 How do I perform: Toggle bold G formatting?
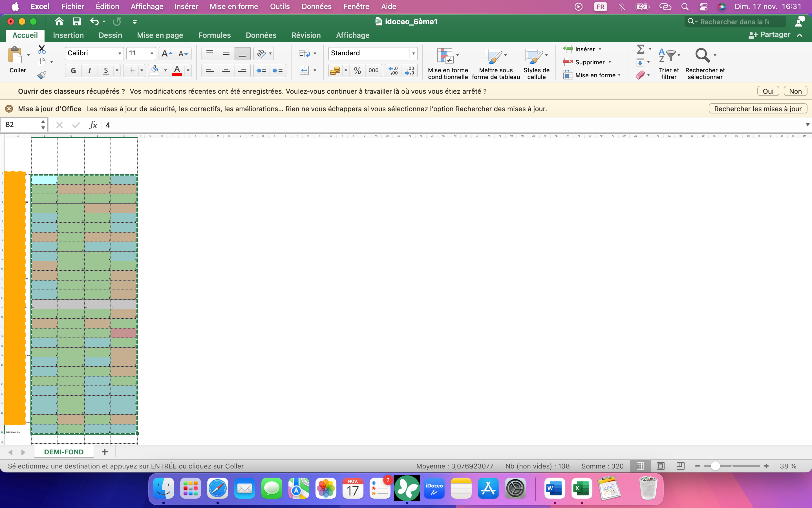(x=73, y=71)
